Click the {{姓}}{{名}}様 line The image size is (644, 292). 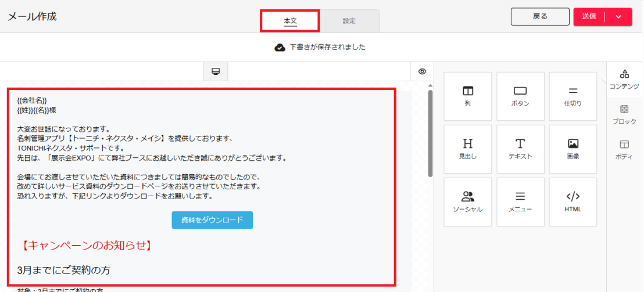(x=37, y=110)
